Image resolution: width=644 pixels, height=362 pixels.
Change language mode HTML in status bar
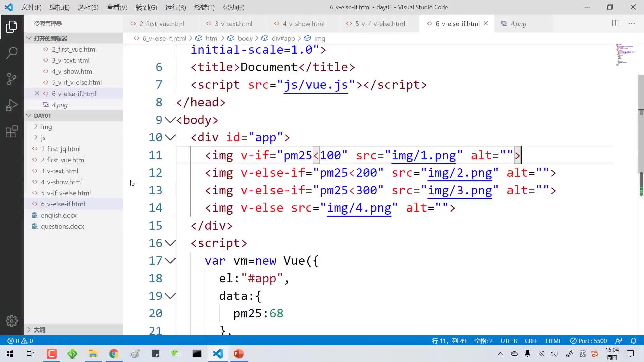553,341
